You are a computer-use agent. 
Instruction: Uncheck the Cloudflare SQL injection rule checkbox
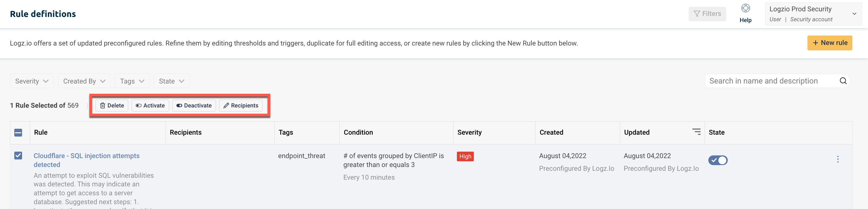18,155
